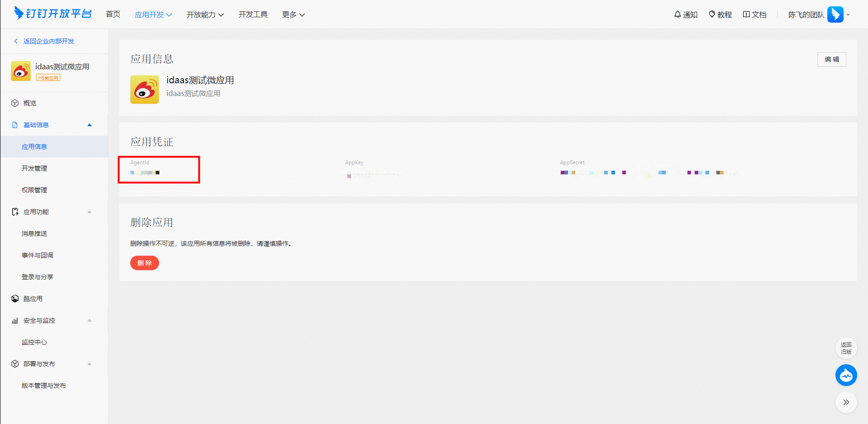Collapse the 安全与监控 sidebar section
This screenshot has height=424, width=868.
[90, 320]
